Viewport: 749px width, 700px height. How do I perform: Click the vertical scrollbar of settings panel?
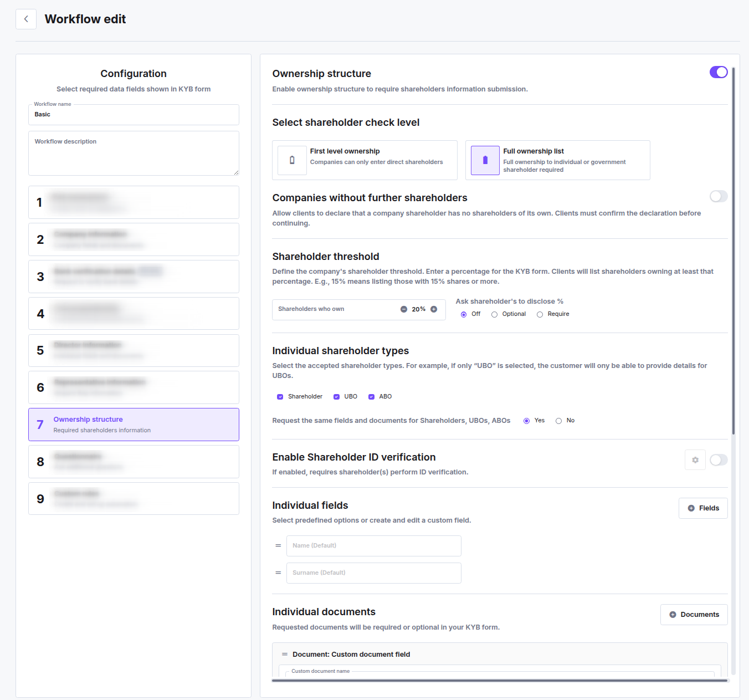tap(733, 251)
